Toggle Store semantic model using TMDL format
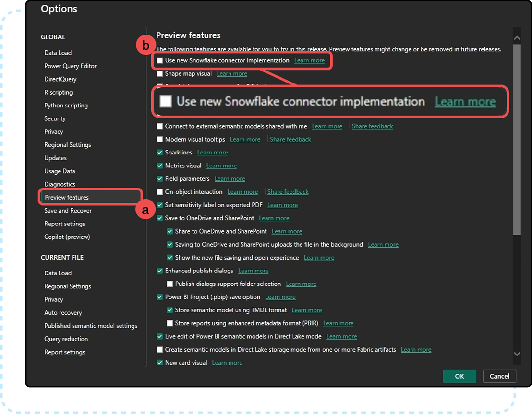Viewport: 532px width, 414px height. coord(169,310)
